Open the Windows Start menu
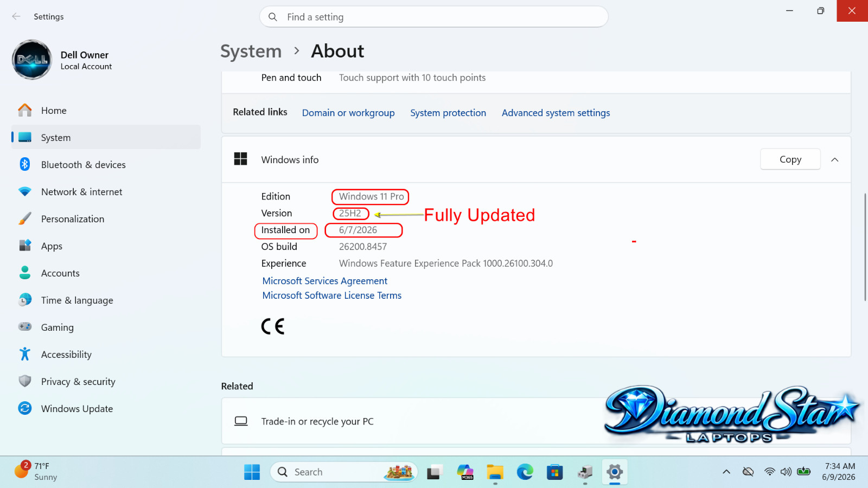The width and height of the screenshot is (868, 488). click(x=252, y=472)
